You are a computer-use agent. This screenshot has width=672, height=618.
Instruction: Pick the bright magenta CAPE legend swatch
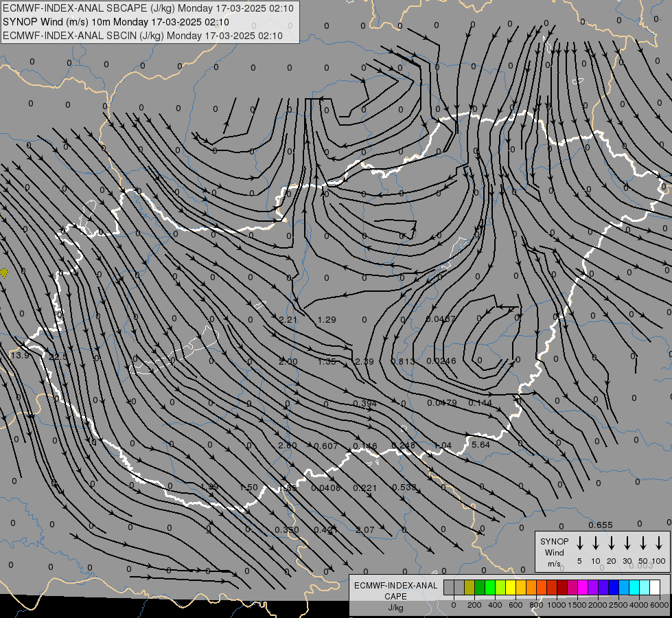pos(583,587)
